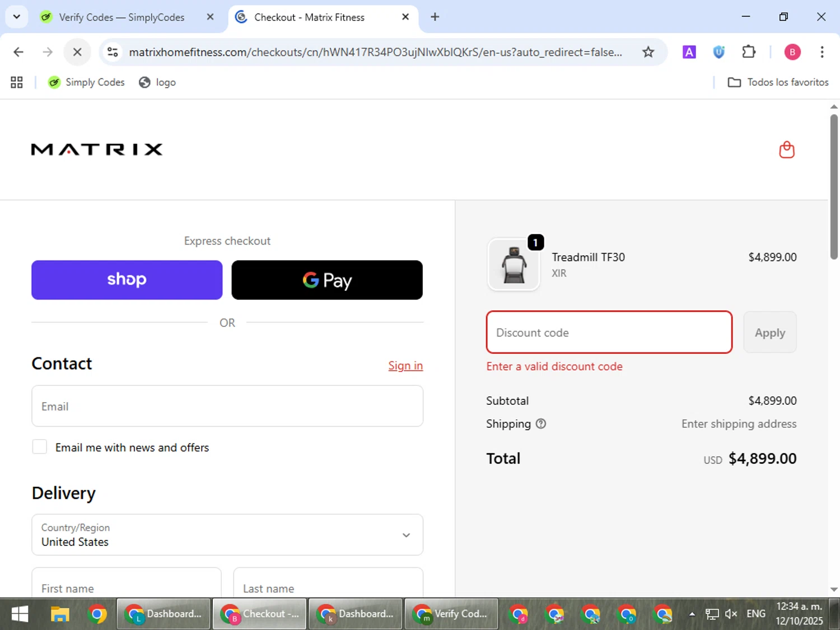This screenshot has width=840, height=630.
Task: Switch to first Dashboard taskbar window
Action: (164, 614)
